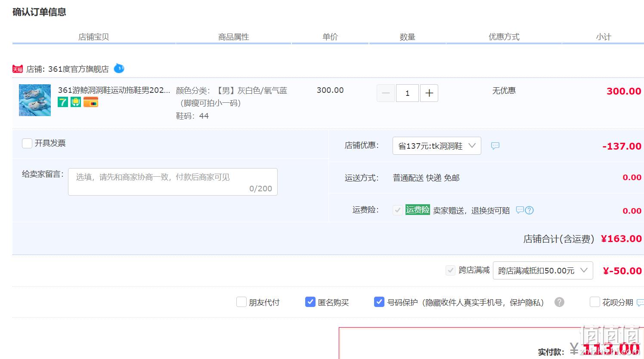Click the 商品属性 column header
Image resolution: width=644 pixels, height=359 pixels.
pyautogui.click(x=234, y=37)
